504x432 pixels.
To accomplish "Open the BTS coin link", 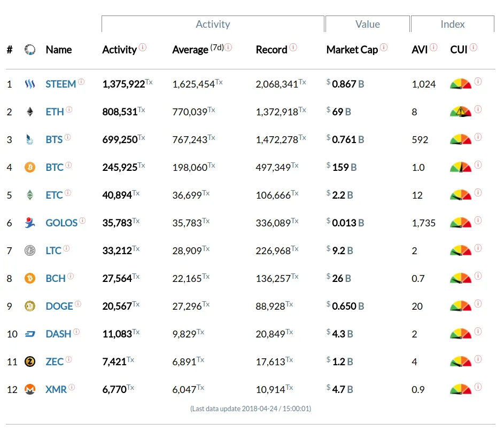I will pyautogui.click(x=54, y=140).
